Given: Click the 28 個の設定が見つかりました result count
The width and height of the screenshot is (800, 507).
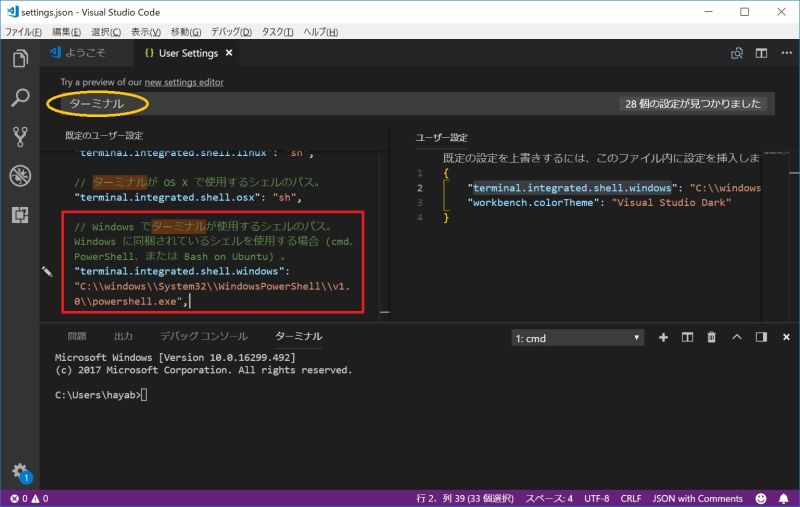Looking at the screenshot, I should (x=693, y=104).
